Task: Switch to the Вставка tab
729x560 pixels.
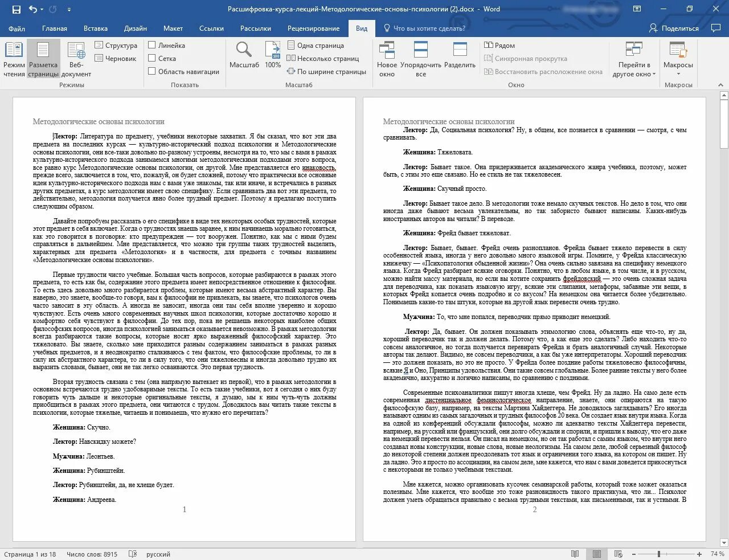Action: [96, 28]
